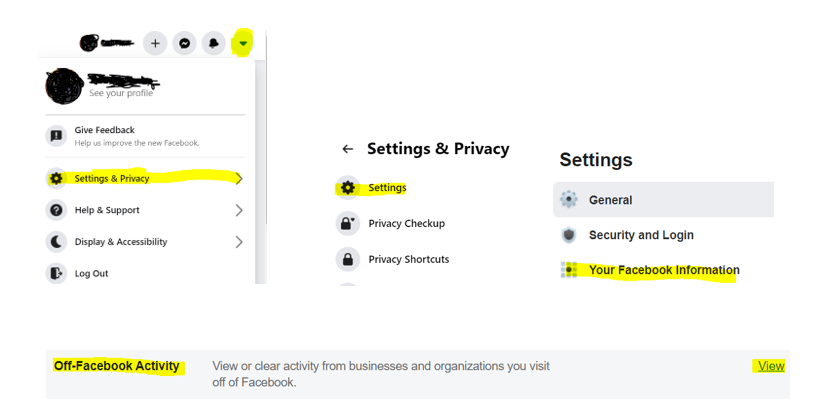Expand the Help & Support chevron

pyautogui.click(x=239, y=210)
